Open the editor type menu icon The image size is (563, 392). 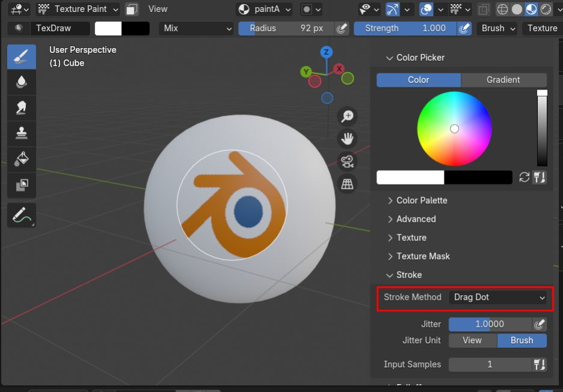click(x=19, y=9)
